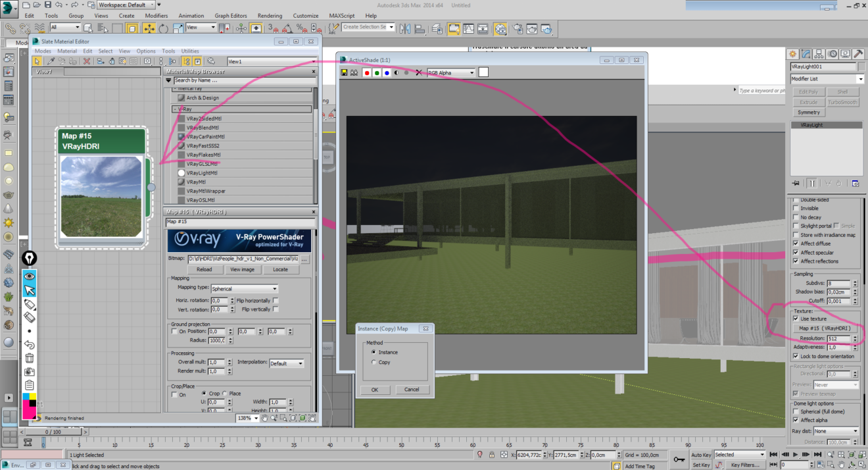Open the Modifiers menu
Image resolution: width=868 pixels, height=470 pixels.
pos(157,16)
